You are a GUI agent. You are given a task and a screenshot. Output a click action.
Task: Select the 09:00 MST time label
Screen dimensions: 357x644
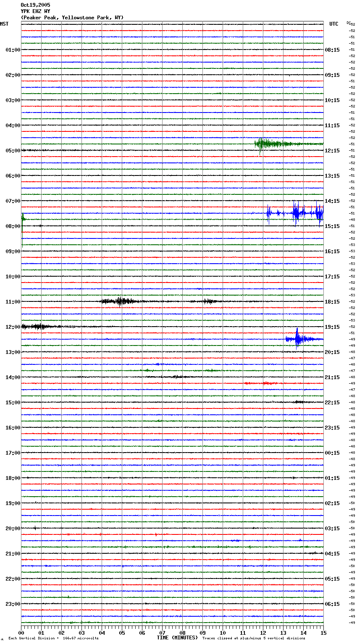point(13,251)
